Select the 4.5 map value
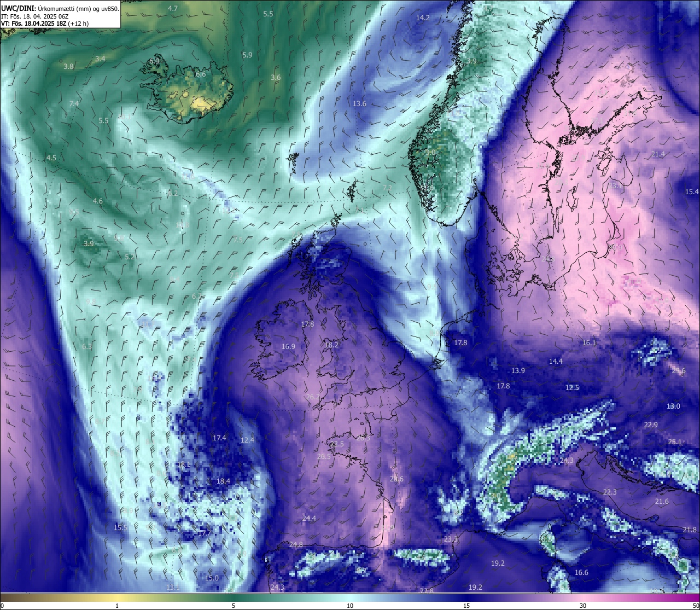The width and height of the screenshot is (700, 610). click(51, 157)
